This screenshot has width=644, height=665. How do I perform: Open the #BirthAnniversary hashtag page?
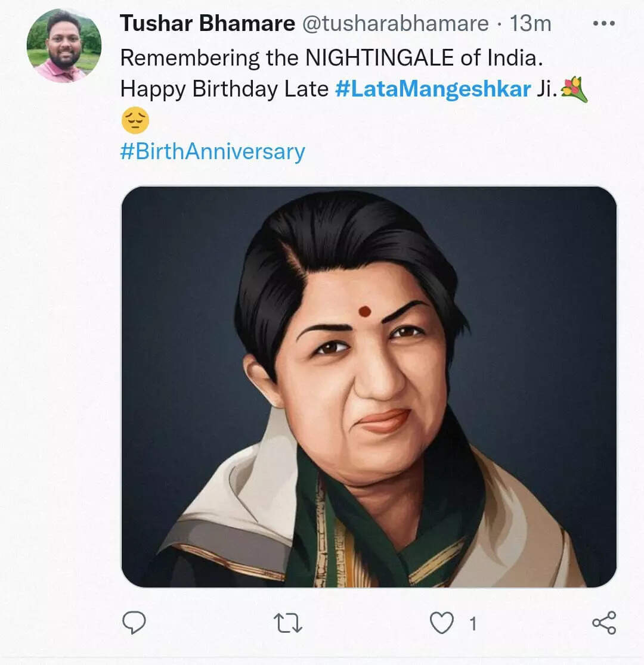pyautogui.click(x=212, y=152)
